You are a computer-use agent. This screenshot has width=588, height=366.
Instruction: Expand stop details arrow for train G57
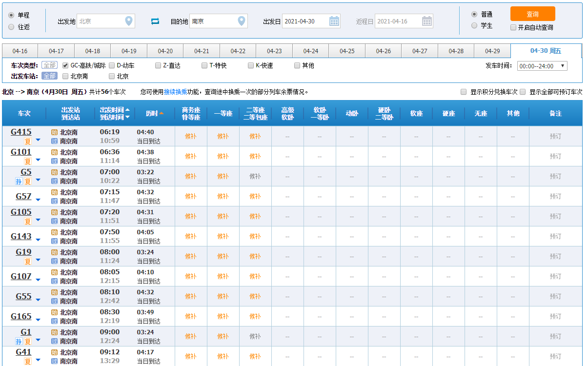(x=38, y=200)
